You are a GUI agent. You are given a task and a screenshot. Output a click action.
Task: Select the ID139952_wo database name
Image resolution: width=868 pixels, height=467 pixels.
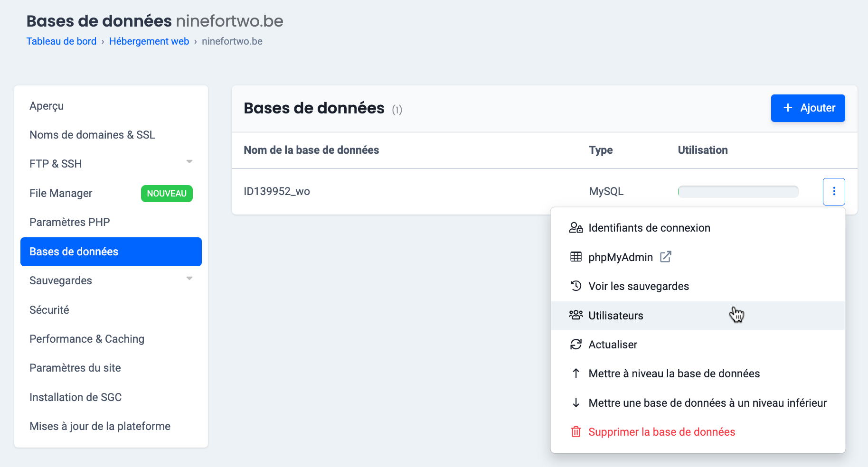pos(277,191)
